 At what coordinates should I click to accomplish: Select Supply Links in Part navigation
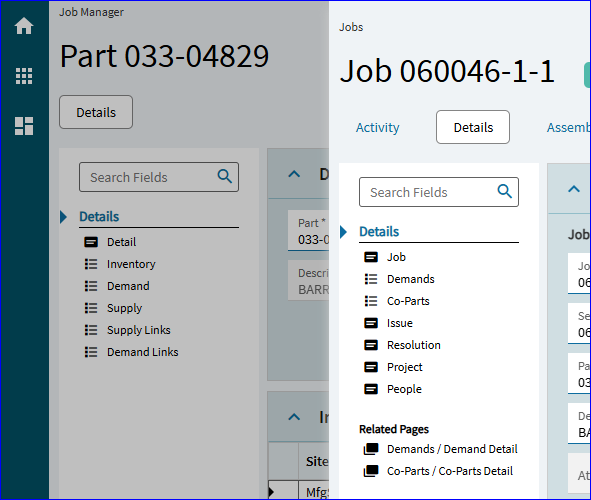(139, 330)
